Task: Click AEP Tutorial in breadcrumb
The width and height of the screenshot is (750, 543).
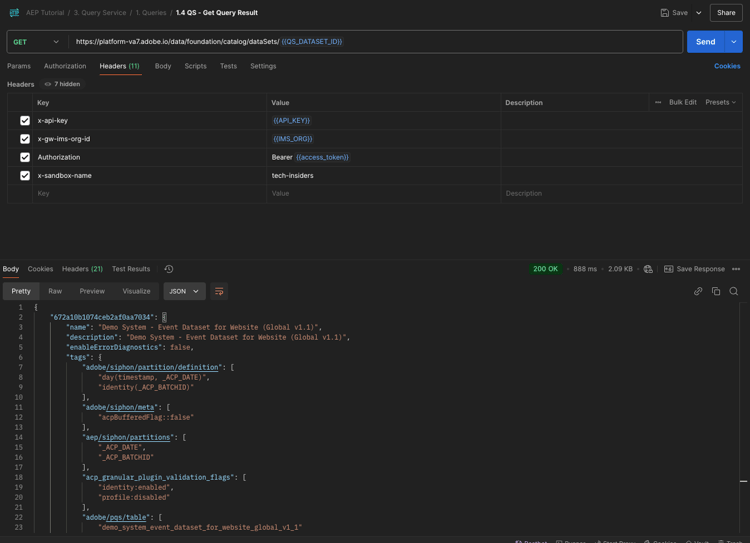Action: (45, 13)
